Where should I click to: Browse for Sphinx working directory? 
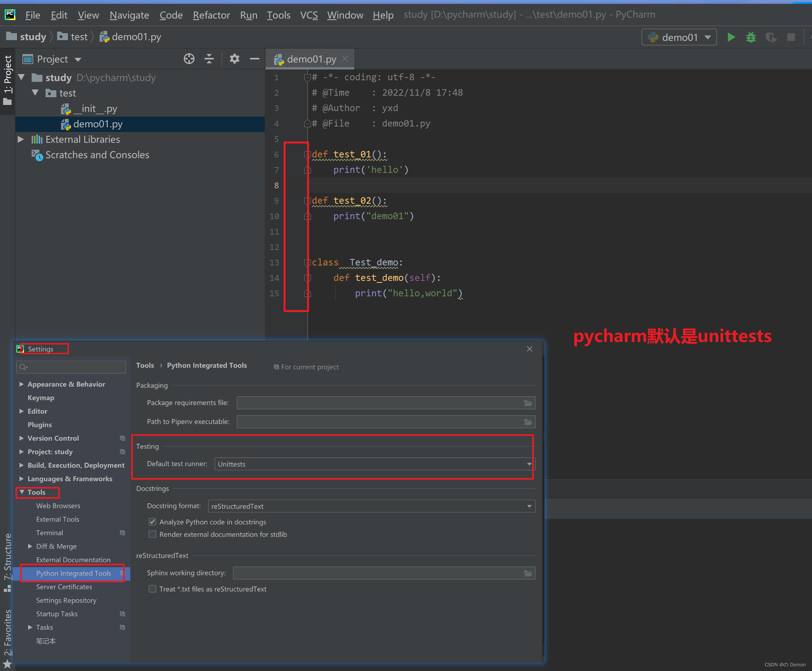[528, 573]
